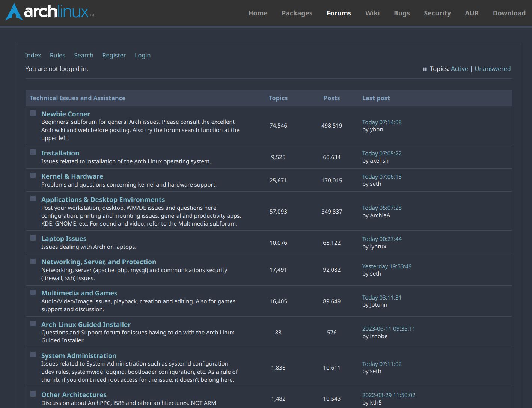Open the Bugs tracker
Viewport: 532px width, 408px height.
click(x=402, y=13)
